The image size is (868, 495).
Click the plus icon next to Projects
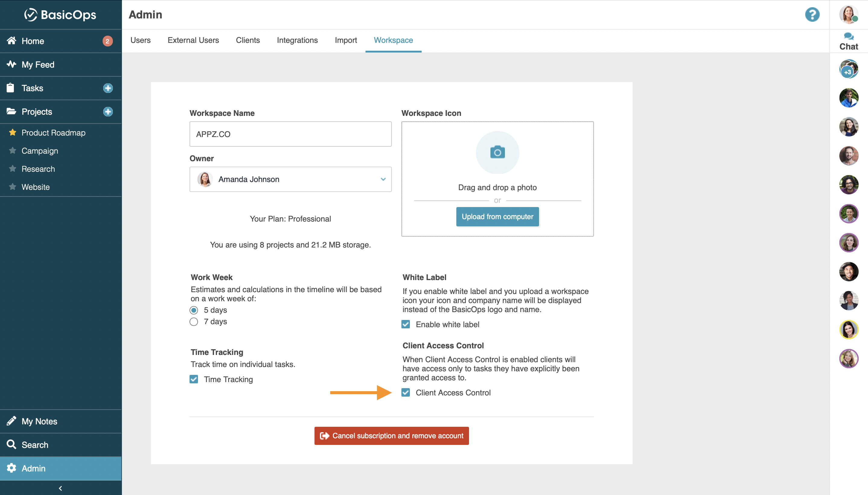pos(108,112)
